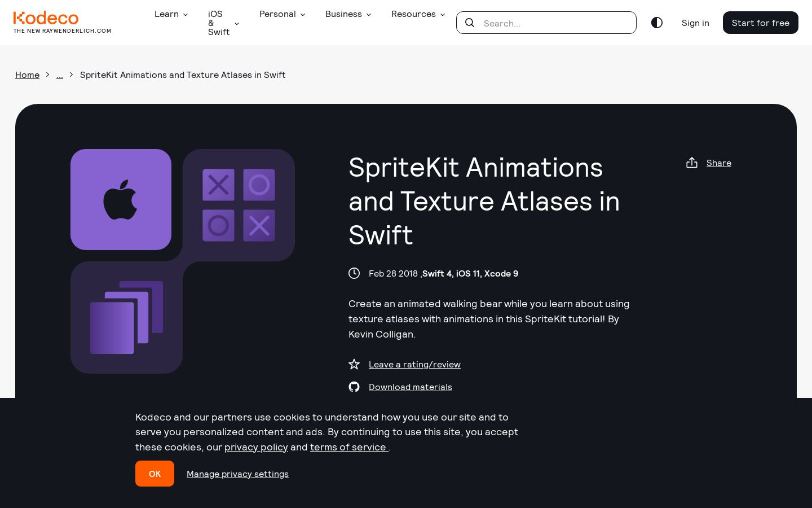
Task: Click the search magnifier icon
Action: (x=469, y=23)
